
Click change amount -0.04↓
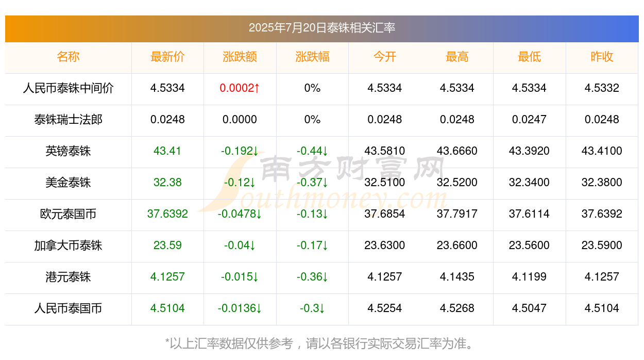[x=240, y=246]
